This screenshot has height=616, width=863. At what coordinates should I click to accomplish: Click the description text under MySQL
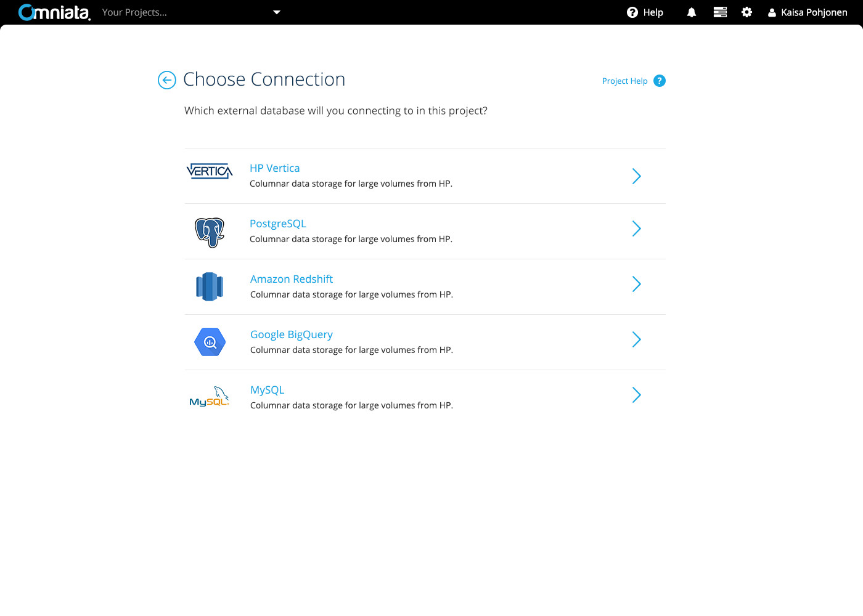pos(351,405)
